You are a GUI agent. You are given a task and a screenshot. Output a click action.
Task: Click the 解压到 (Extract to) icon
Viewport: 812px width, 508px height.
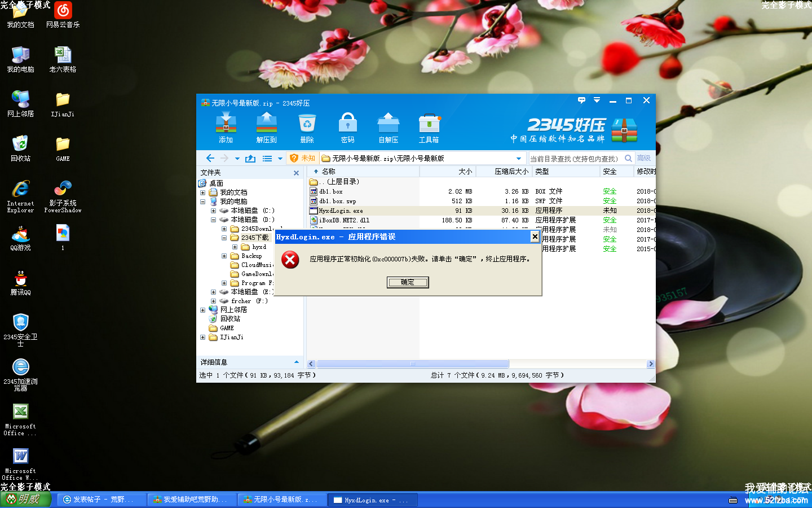(266, 128)
